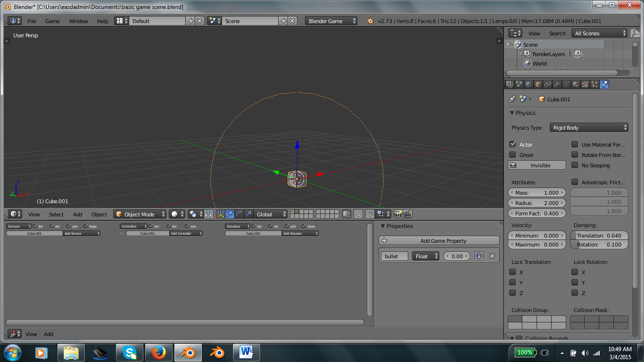The width and height of the screenshot is (644, 362).
Task: Click the Translation damping slider
Action: pyautogui.click(x=599, y=235)
